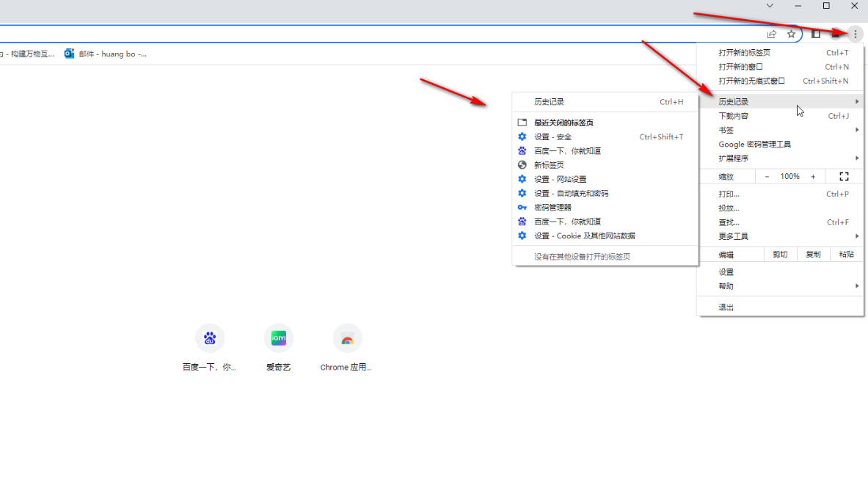Select 打开新的无痕式窗口 menu item
Image resolution: width=868 pixels, height=482 pixels.
pyautogui.click(x=781, y=81)
